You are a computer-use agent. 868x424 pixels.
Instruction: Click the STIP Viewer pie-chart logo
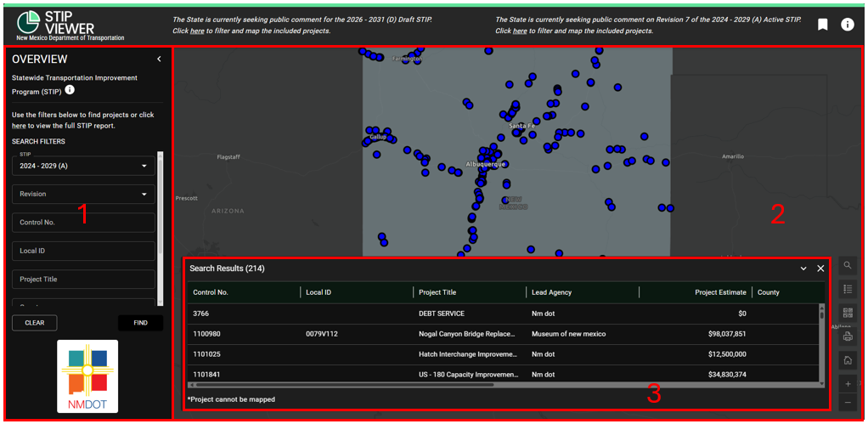27,22
